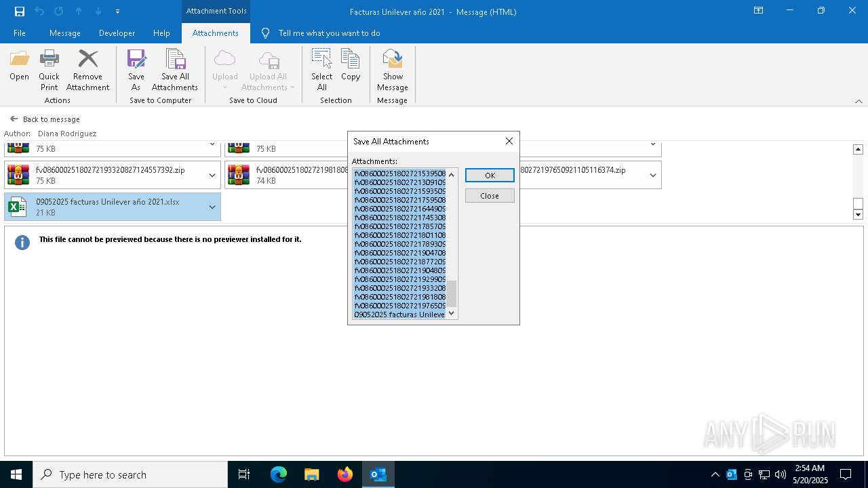
Task: Click Show Message in the ribbon
Action: tap(393, 70)
